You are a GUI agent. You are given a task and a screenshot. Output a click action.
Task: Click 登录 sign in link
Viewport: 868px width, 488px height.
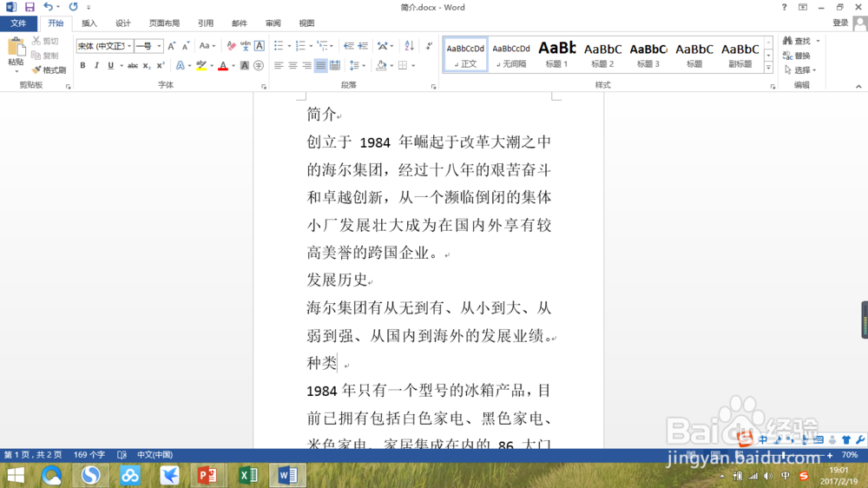coord(840,23)
